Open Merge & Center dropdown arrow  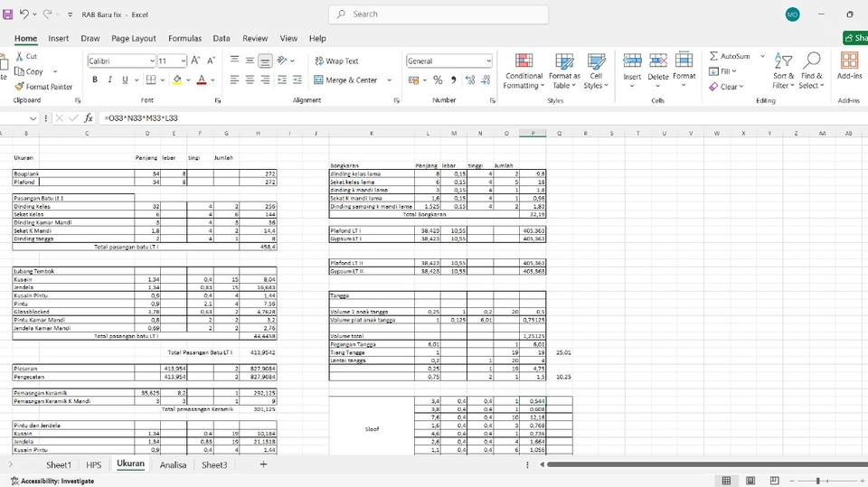pos(389,80)
